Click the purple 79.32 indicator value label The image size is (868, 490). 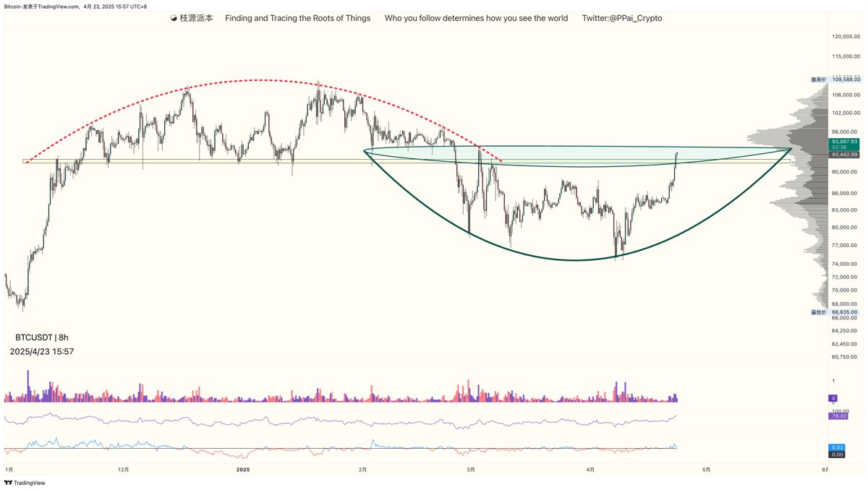838,416
